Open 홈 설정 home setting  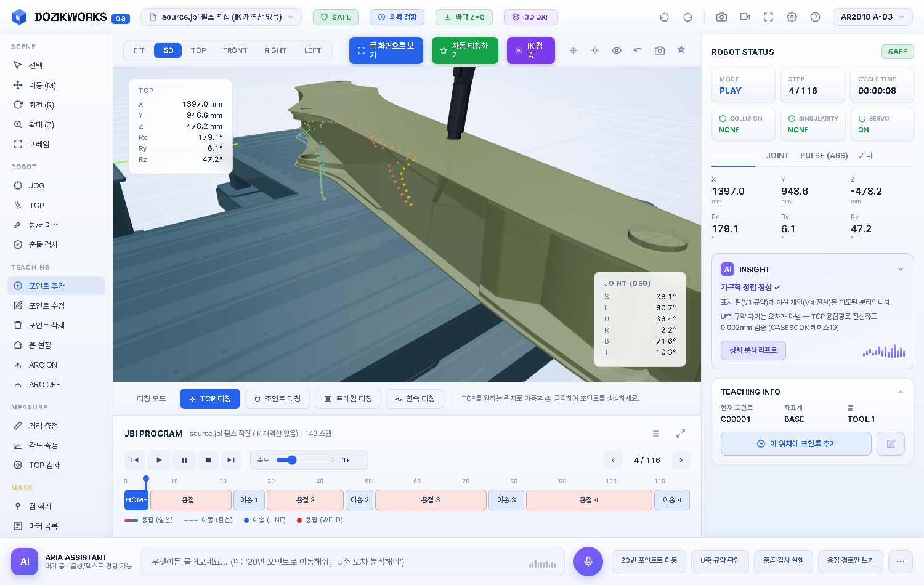coord(56,345)
